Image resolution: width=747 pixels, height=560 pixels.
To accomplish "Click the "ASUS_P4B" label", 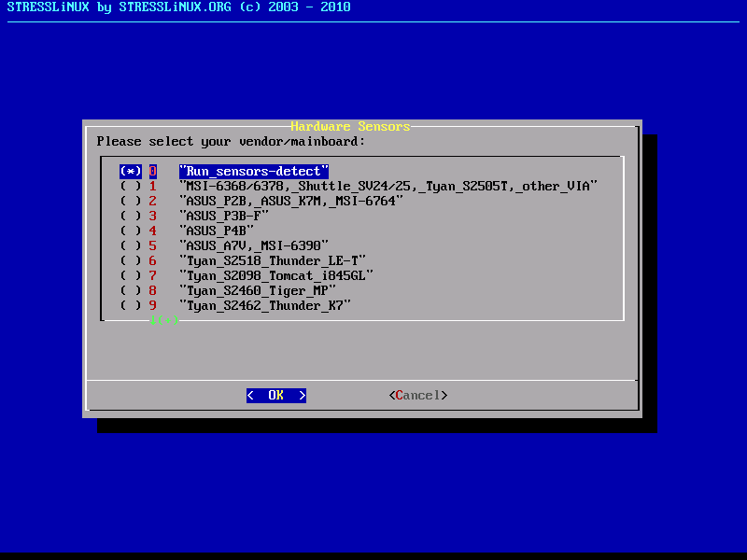I will tap(217, 231).
